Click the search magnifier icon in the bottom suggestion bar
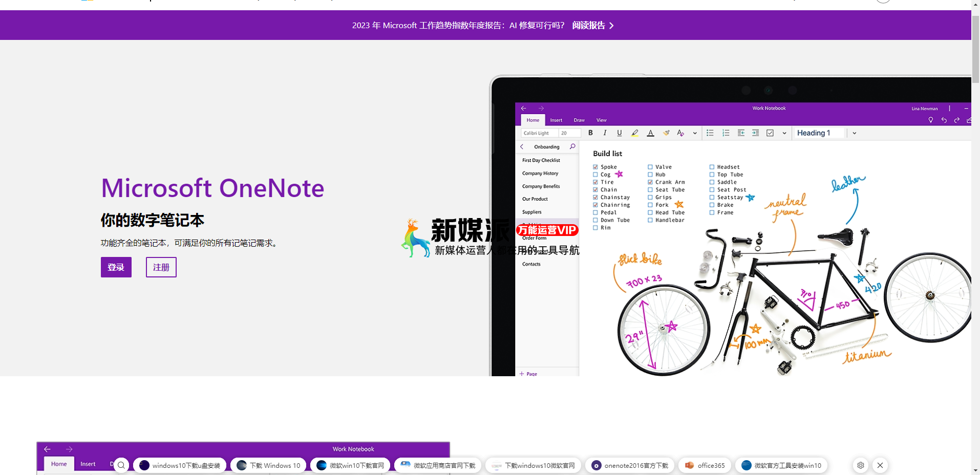The width and height of the screenshot is (980, 475). point(121,465)
